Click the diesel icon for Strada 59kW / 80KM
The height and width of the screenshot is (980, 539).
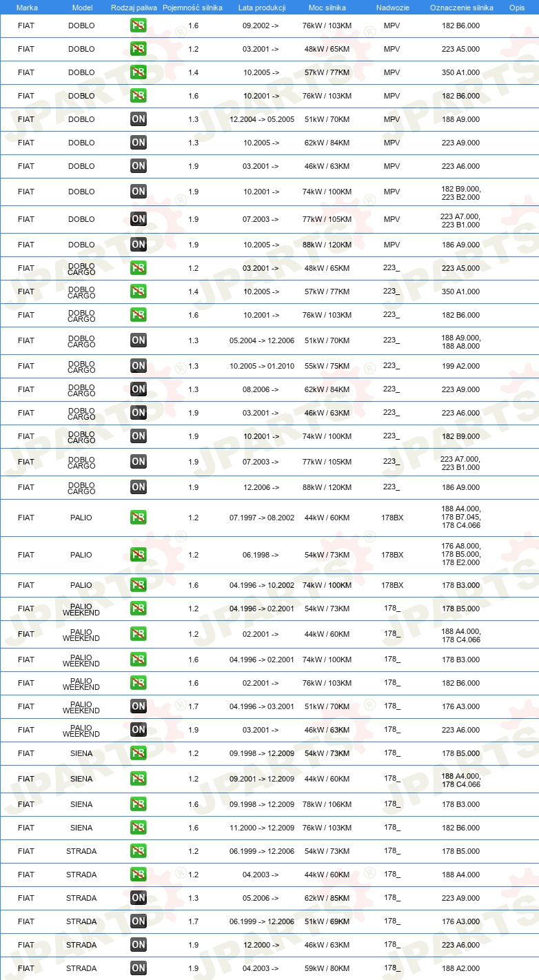point(139,968)
